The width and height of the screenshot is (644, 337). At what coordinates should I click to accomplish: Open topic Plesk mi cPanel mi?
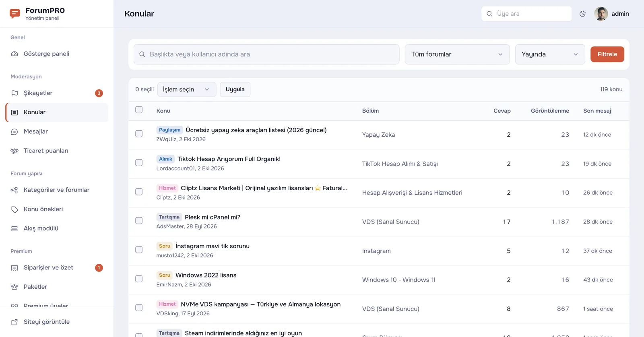[x=213, y=218]
